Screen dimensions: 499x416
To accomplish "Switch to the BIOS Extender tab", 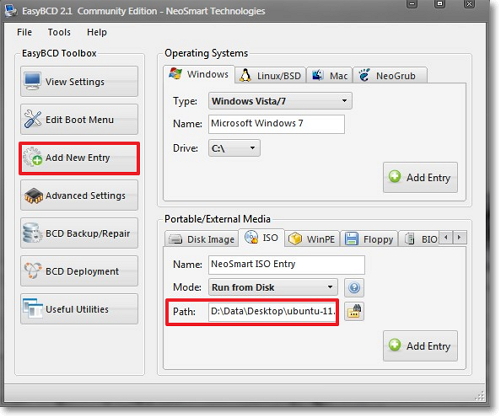I will tap(420, 239).
